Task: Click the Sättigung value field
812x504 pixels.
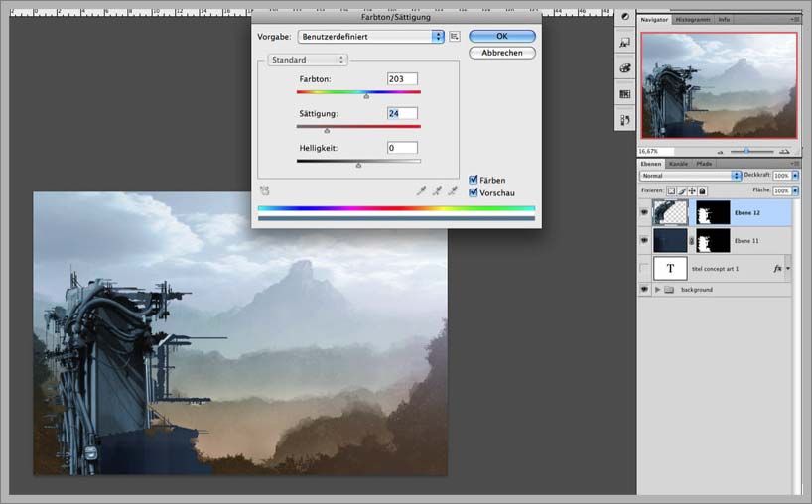Action: [x=402, y=113]
